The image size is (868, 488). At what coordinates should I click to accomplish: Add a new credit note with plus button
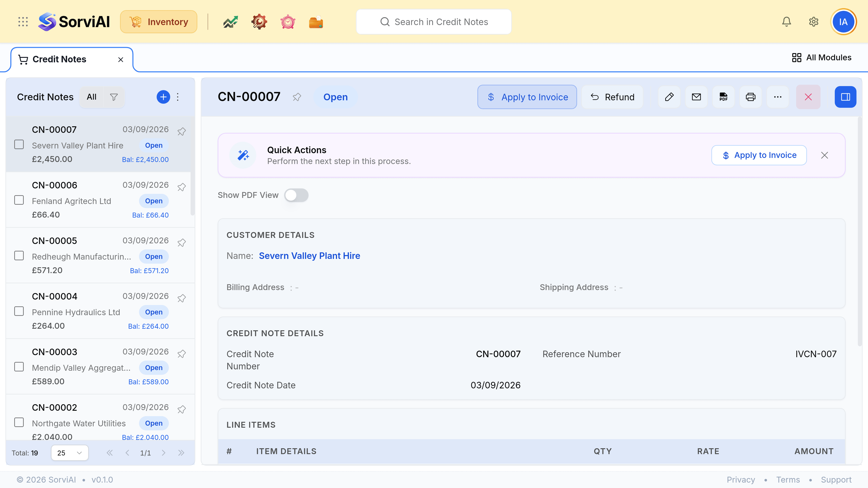163,97
